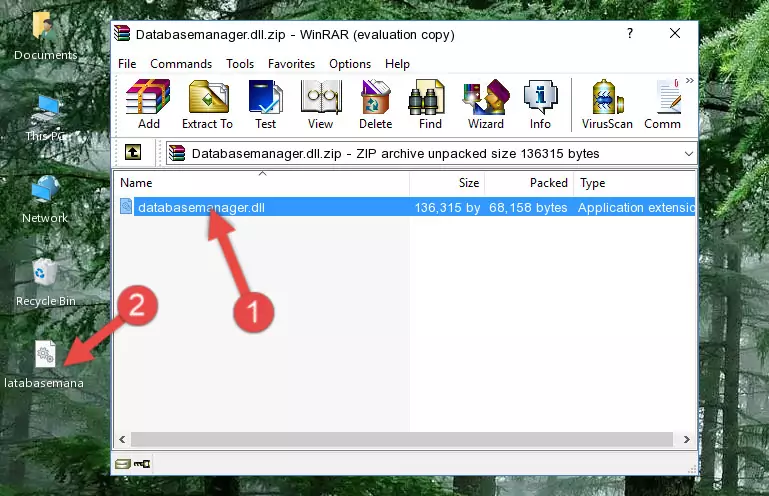The width and height of the screenshot is (769, 496).
Task: Click the horizontal scrollbar track
Action: pyautogui.click(x=402, y=439)
